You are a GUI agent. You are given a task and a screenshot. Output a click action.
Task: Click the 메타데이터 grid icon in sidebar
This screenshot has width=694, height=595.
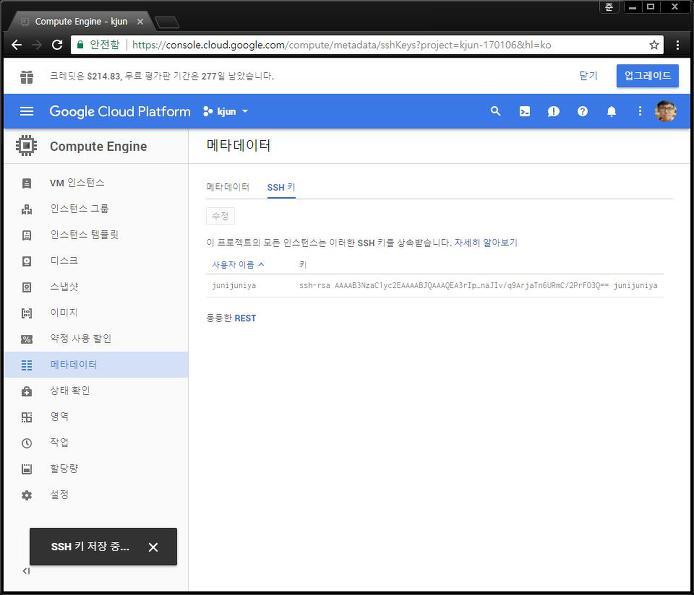coord(27,365)
